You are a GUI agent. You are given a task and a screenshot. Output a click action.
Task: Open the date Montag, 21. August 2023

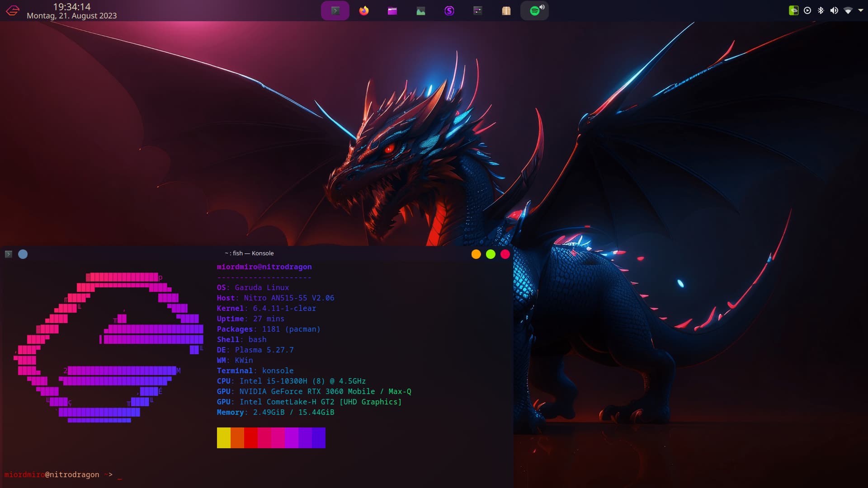coord(71,16)
